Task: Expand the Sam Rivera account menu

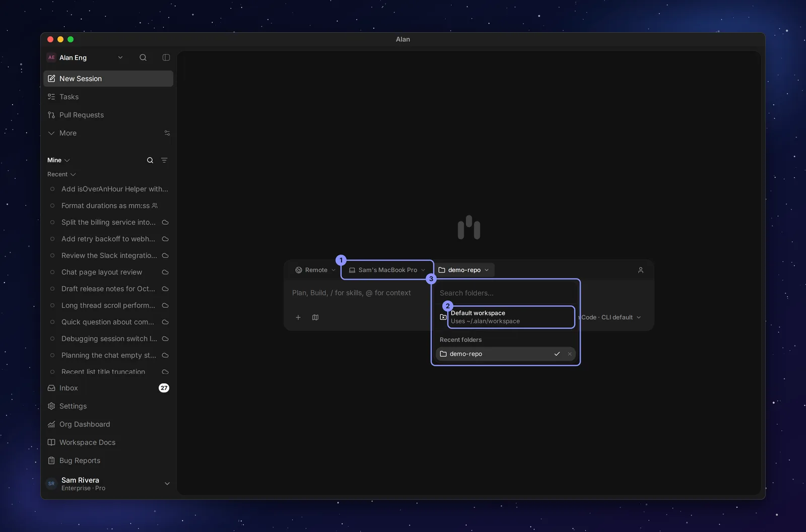Action: (108, 484)
